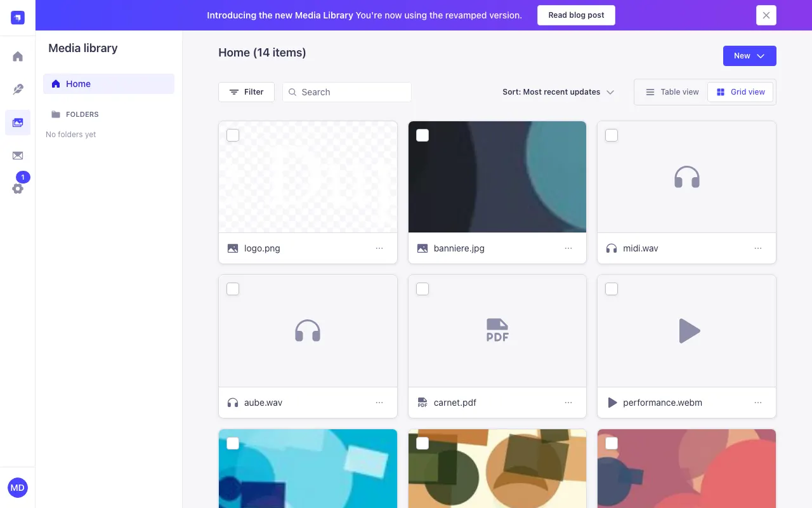Open the logo.png image thumbnail
Screen dimensions: 812x508
(x=308, y=177)
